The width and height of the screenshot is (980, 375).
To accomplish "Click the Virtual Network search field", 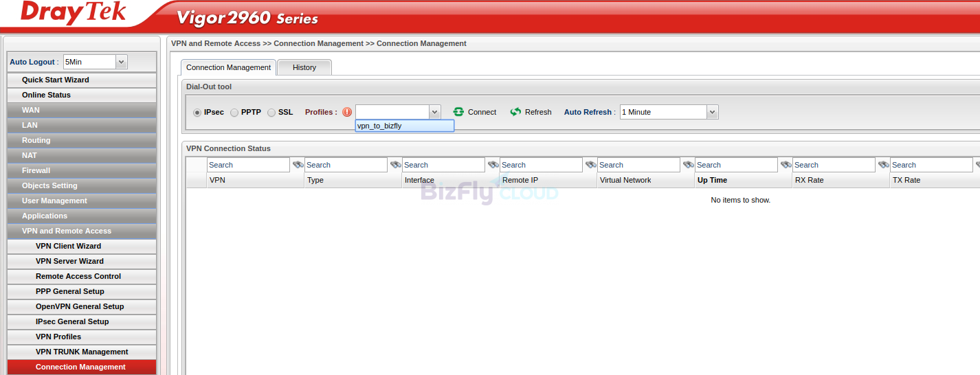I will [x=638, y=165].
